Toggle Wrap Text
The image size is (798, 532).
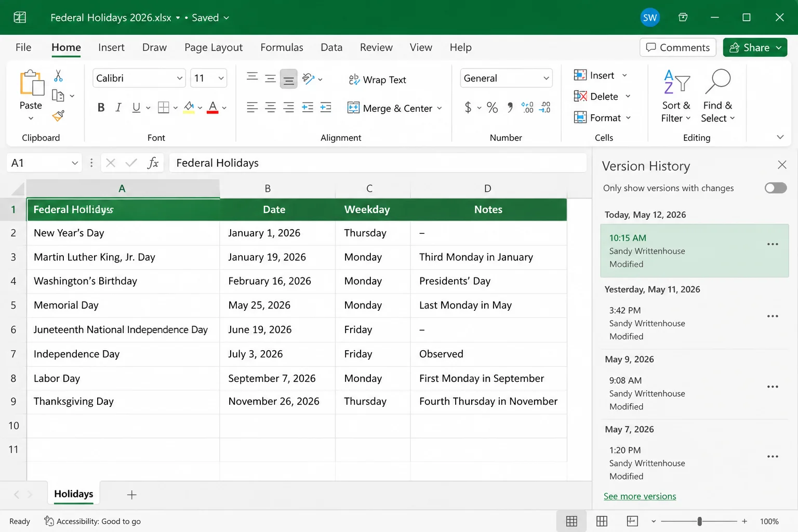377,79
